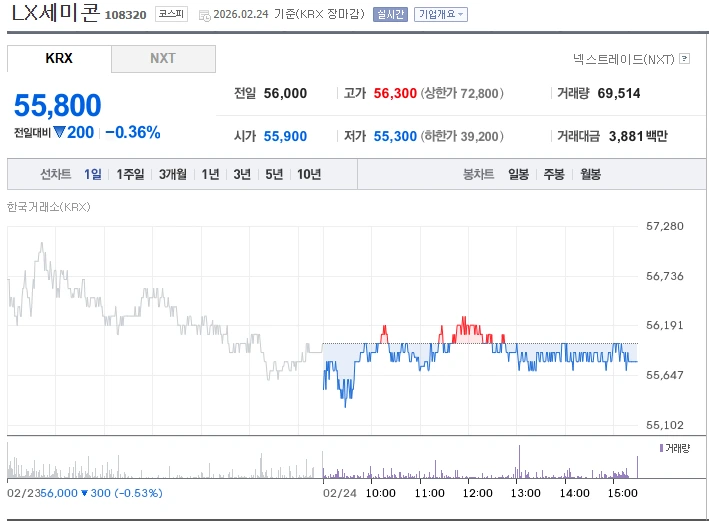Click the 전일 value 56,000
This screenshot has width=709, height=521.
(x=285, y=93)
